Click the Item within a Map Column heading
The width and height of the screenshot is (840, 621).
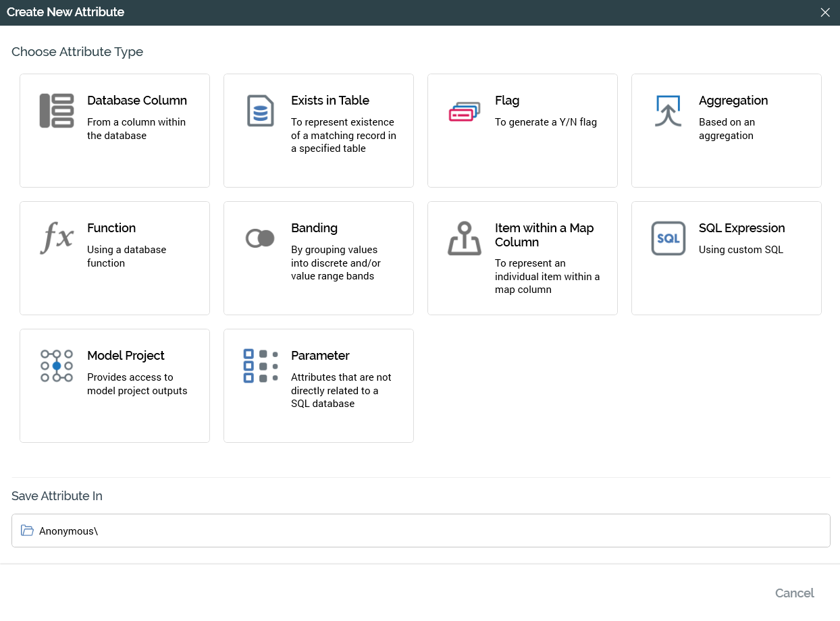coord(544,235)
